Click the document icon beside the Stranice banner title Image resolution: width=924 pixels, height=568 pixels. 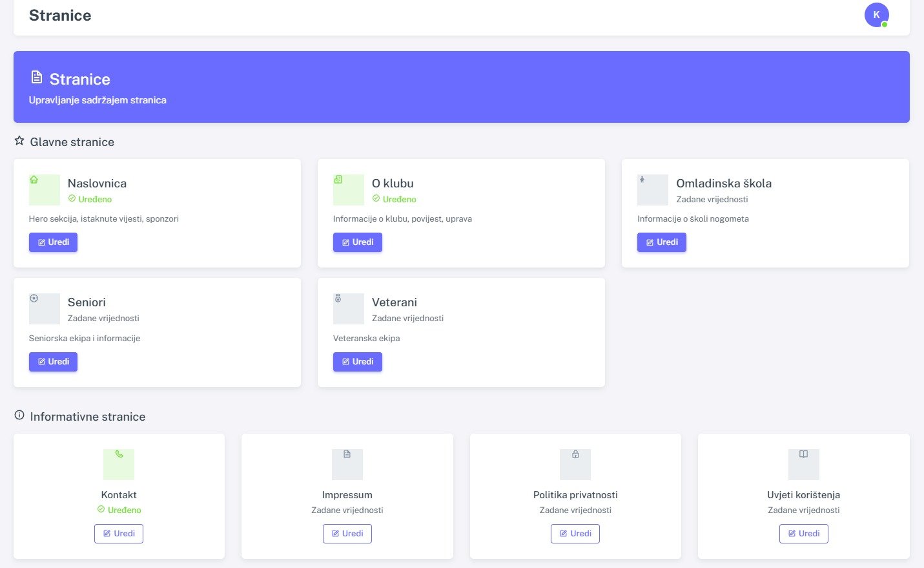click(x=37, y=78)
